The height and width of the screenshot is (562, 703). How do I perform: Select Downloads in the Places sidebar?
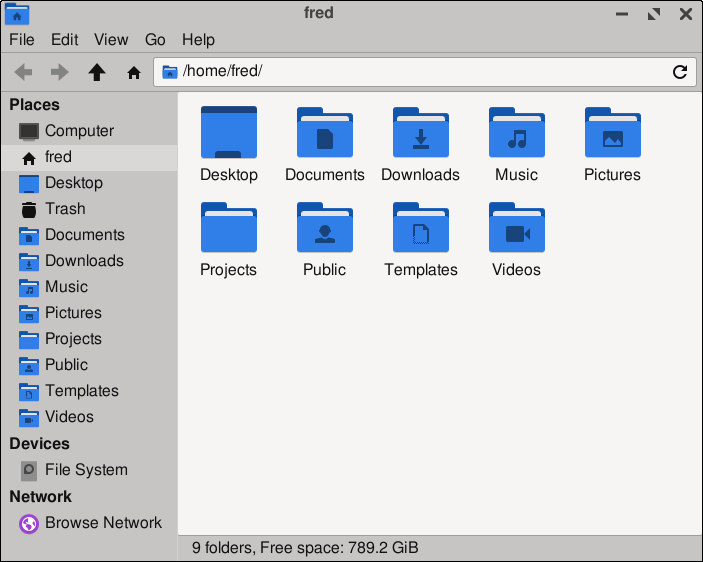tap(89, 261)
